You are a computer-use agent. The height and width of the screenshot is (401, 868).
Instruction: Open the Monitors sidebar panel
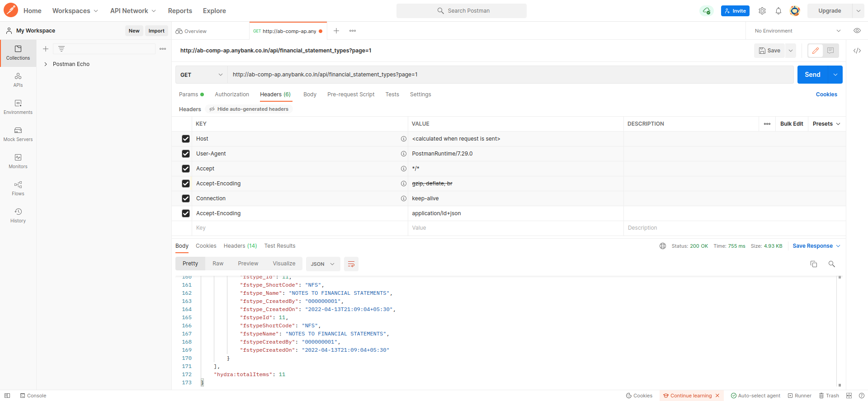point(18,161)
